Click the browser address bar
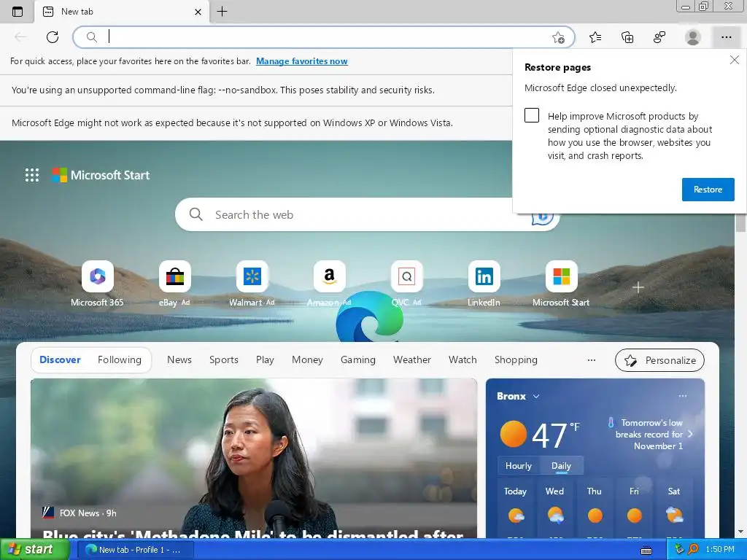This screenshot has width=747, height=560. (x=324, y=36)
